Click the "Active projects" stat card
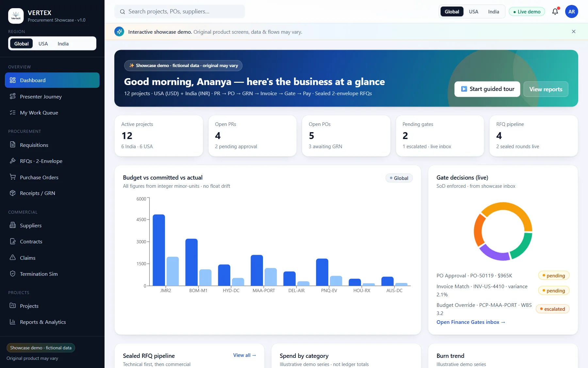 [159, 136]
